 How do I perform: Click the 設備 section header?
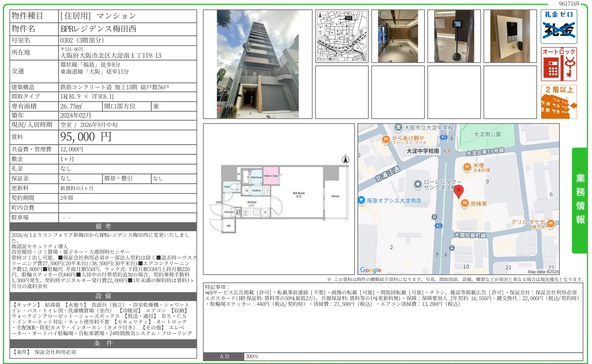click(103, 296)
